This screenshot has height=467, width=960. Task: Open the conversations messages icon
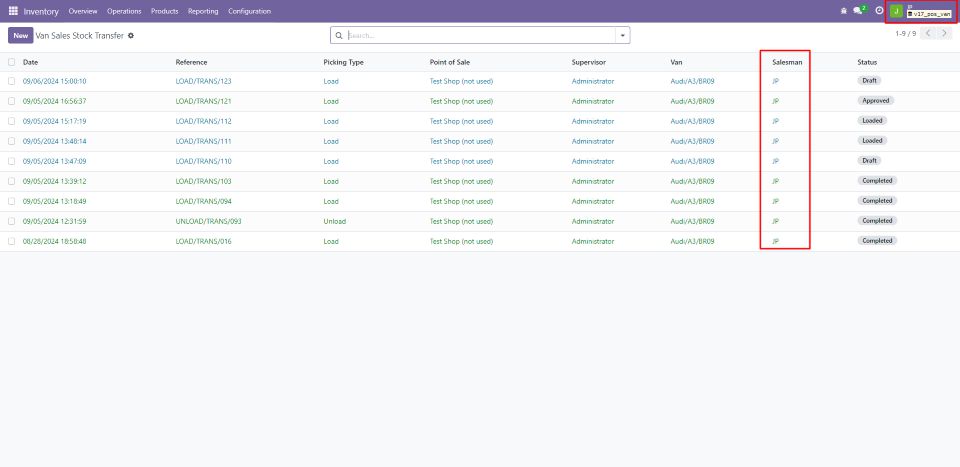point(858,11)
